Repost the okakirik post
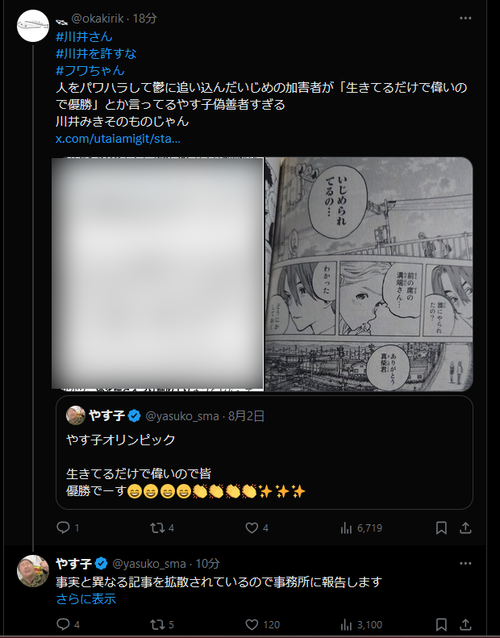Screen dimensions: 500x638 162,528
